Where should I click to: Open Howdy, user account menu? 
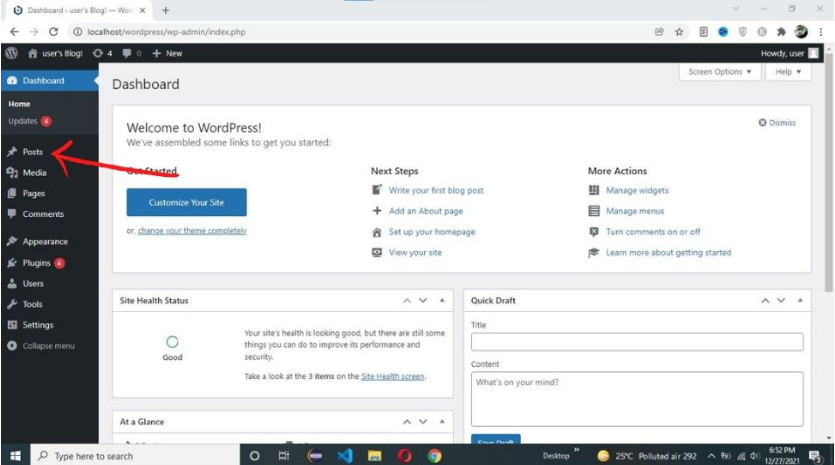(789, 53)
